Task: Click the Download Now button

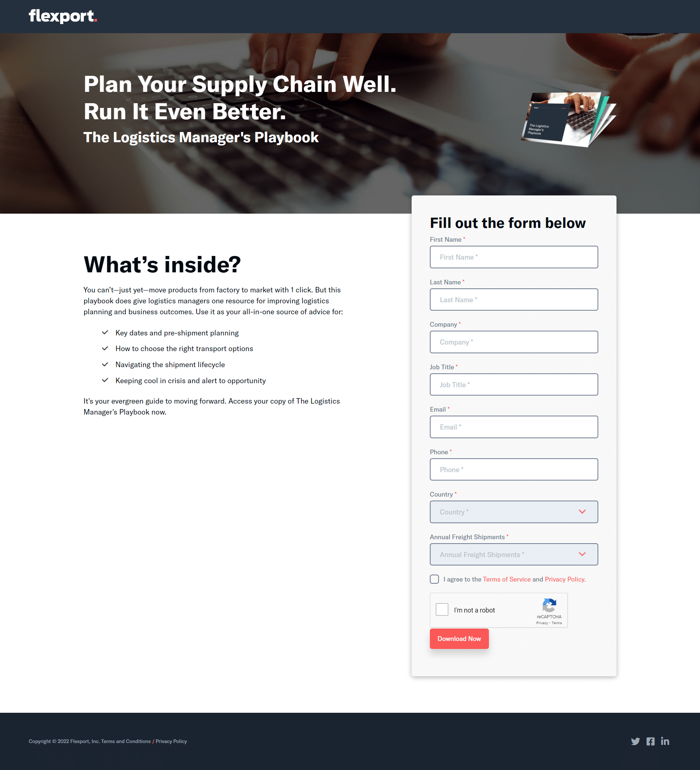Action: tap(459, 638)
